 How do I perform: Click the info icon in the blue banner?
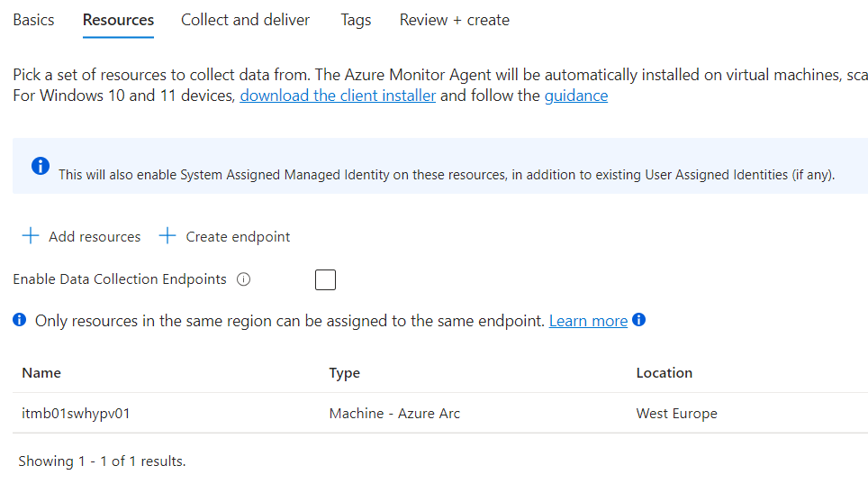coord(41,167)
